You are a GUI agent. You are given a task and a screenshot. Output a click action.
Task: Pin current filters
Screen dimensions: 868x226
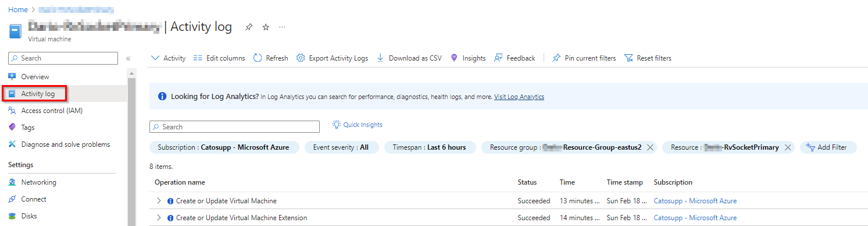[584, 58]
